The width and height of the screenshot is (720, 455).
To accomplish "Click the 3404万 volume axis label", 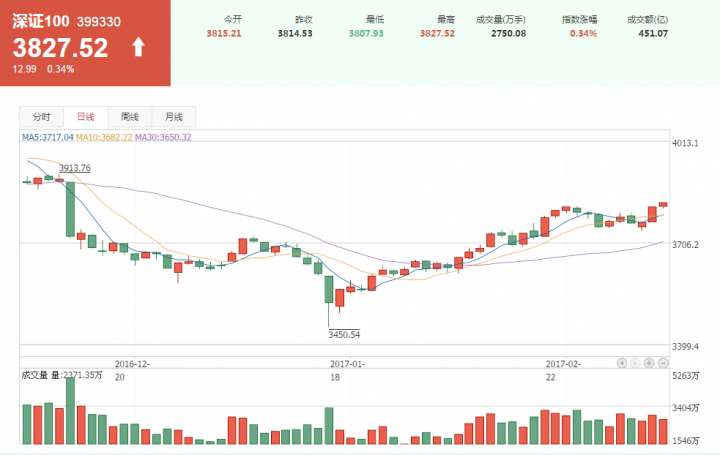I will click(686, 408).
